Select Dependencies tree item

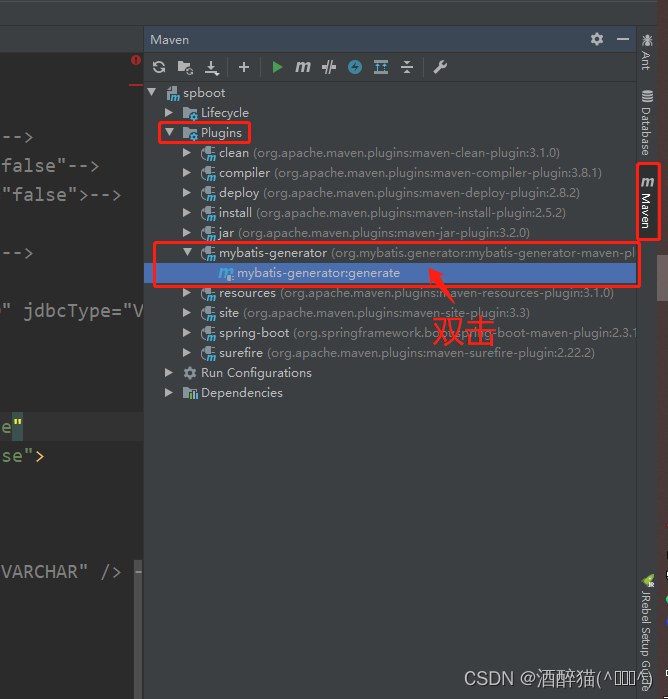point(242,393)
